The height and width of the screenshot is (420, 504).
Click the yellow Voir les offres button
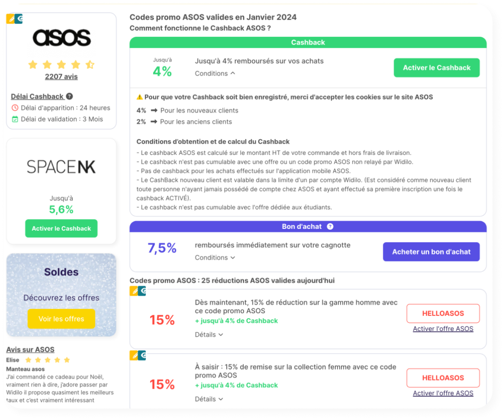(61, 319)
